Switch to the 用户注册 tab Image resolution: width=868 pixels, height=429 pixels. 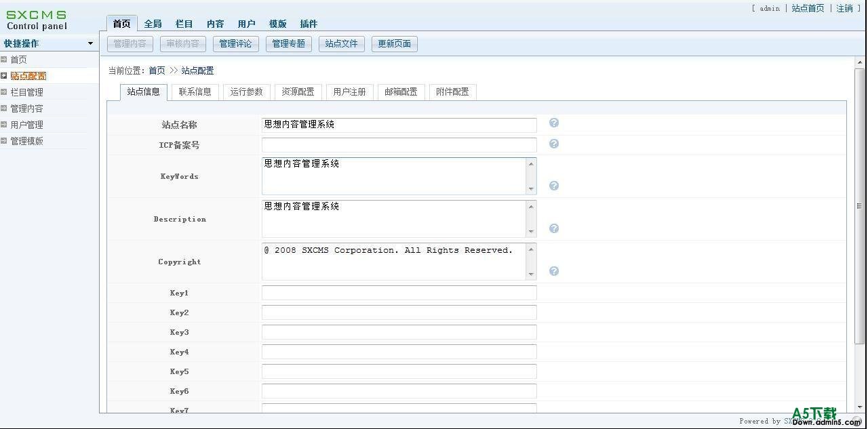pyautogui.click(x=350, y=91)
